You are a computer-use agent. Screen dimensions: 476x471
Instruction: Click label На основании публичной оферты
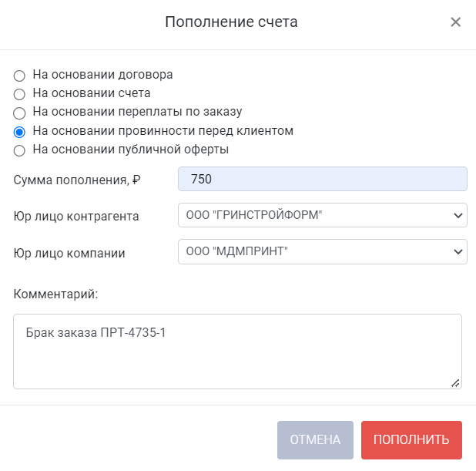pyautogui.click(x=130, y=150)
